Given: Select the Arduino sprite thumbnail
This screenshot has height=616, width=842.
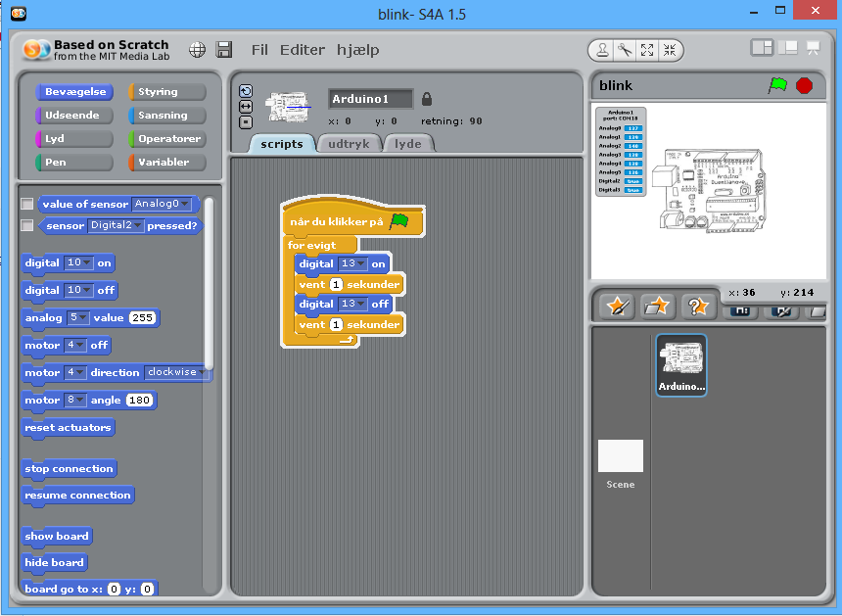Looking at the screenshot, I should pos(681,365).
